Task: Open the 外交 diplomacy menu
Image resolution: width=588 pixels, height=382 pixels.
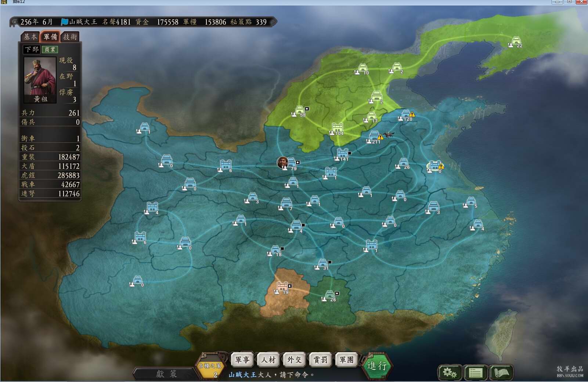Action: click(295, 360)
